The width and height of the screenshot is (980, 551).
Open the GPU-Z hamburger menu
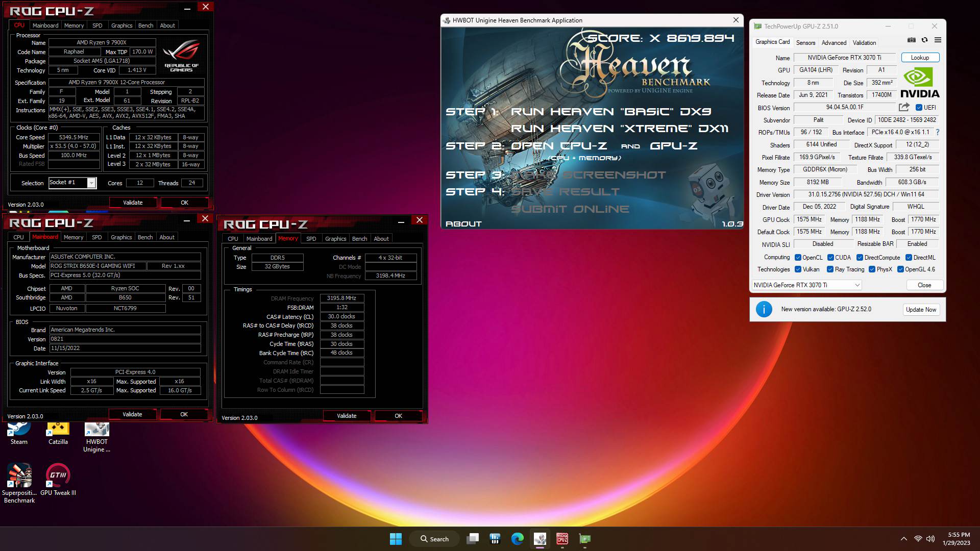[x=938, y=40]
